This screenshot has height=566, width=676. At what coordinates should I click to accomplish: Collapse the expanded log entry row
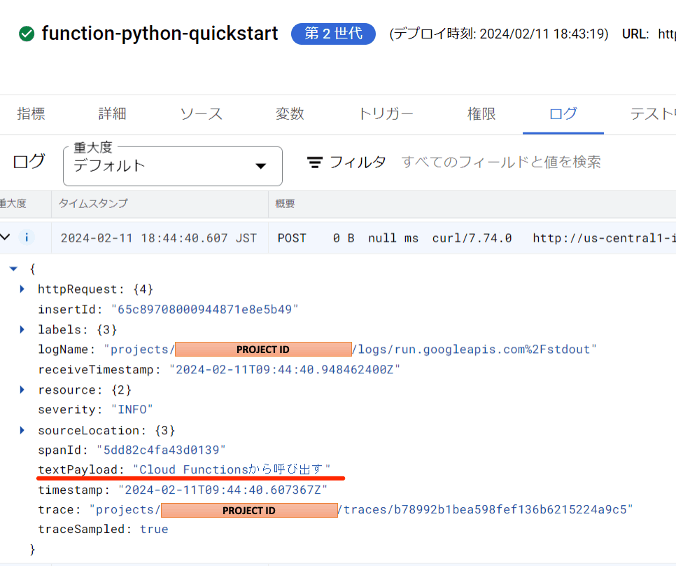[6, 238]
